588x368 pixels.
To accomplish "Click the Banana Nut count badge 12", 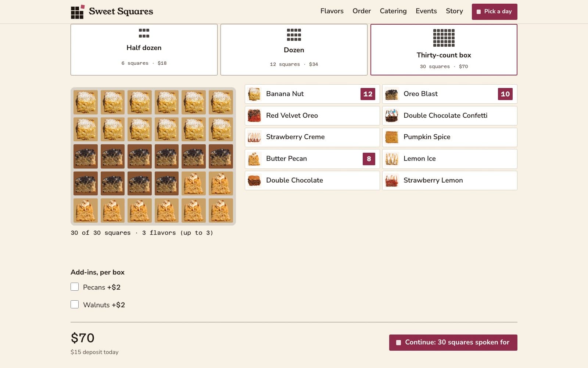I will coord(368,94).
